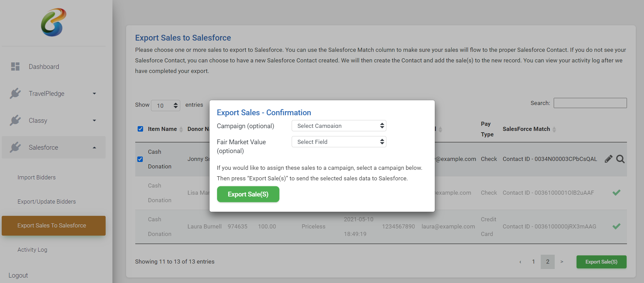Expand the TravelPledge menu arrow

pos(94,93)
